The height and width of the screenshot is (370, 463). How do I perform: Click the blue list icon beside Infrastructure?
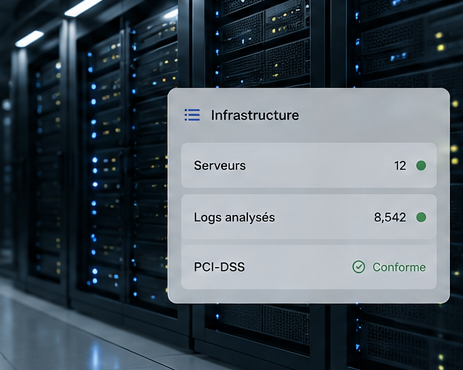pos(192,115)
